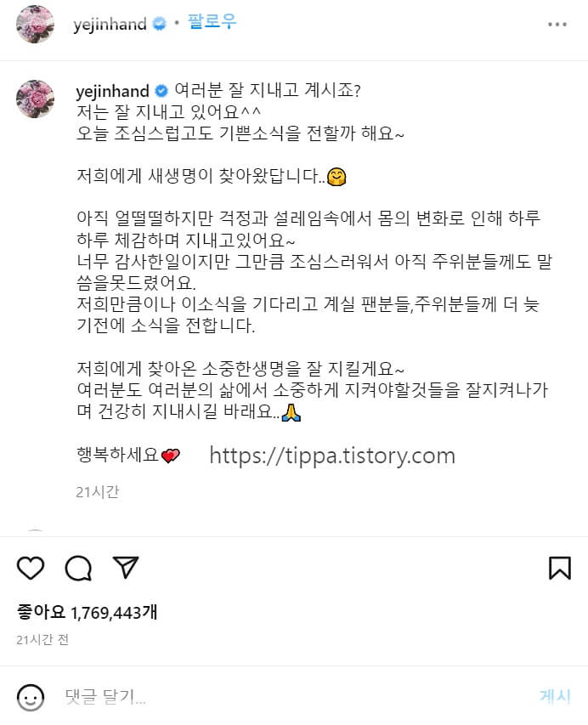Click the verified badge in the header
The height and width of the screenshot is (725, 588).
(160, 24)
